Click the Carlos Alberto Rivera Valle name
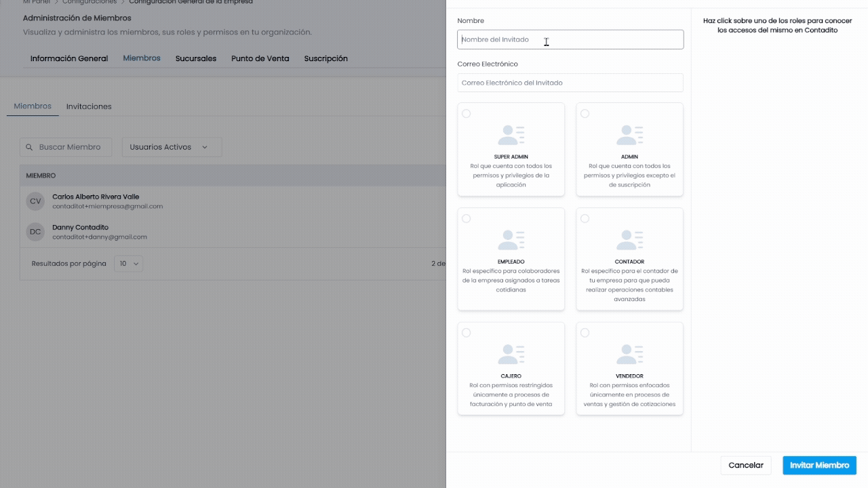Viewport: 868px width, 488px height. (96, 197)
